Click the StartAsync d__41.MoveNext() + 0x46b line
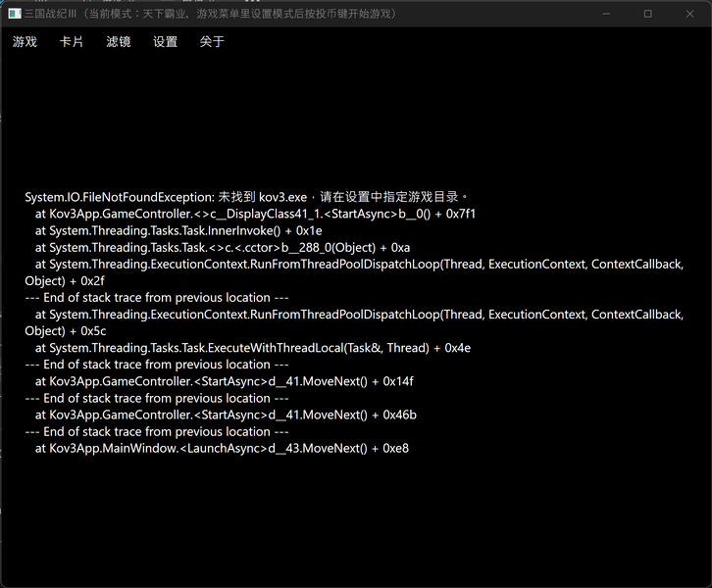The image size is (712, 588). click(226, 415)
